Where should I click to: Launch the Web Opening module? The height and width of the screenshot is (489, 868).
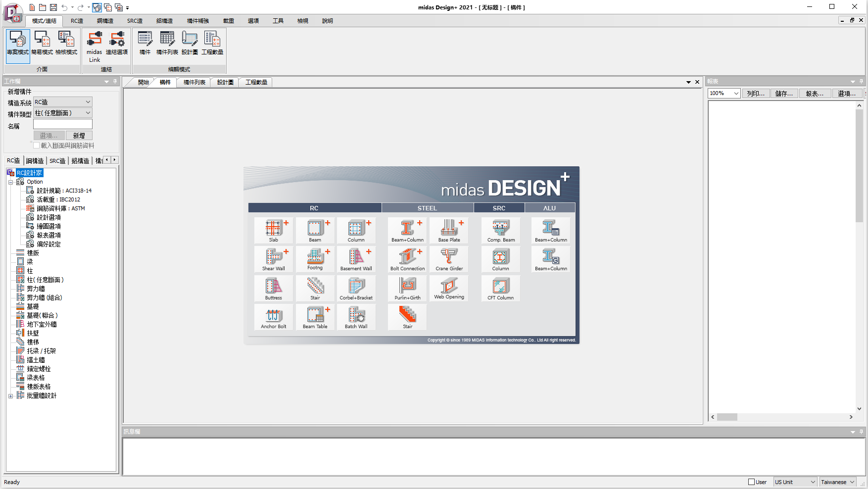coord(449,288)
